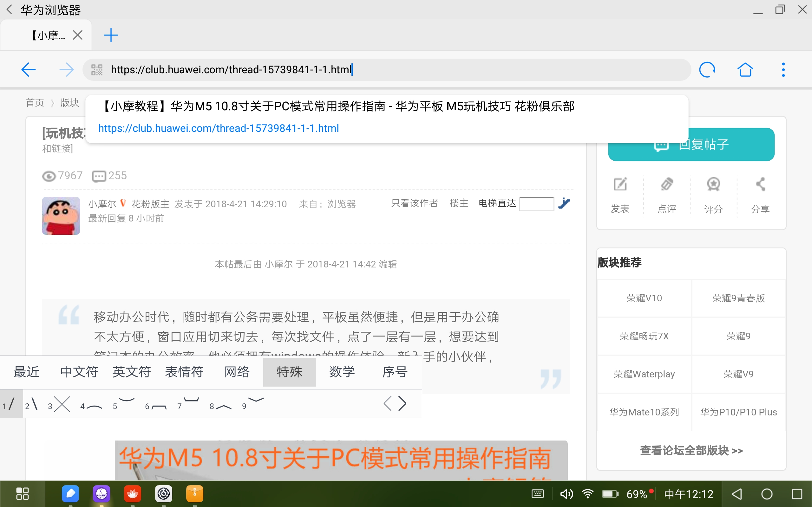Click the 评分 rating icon
This screenshot has height=507, width=812.
713,184
